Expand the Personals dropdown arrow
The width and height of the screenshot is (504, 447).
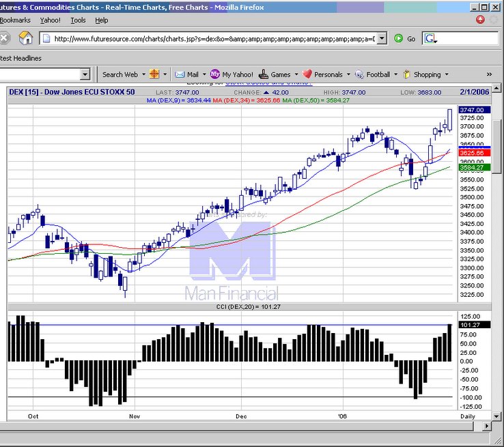pos(348,74)
